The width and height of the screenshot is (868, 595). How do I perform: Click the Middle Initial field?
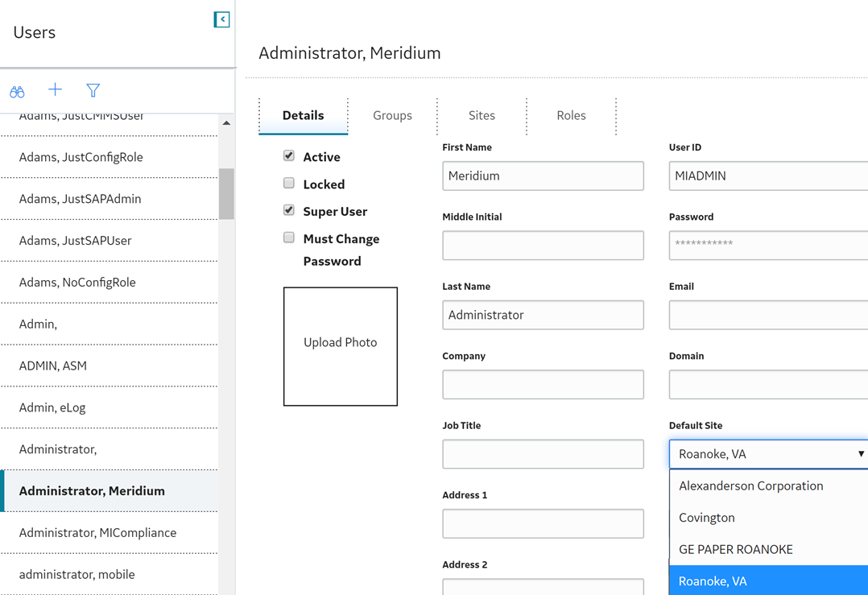point(543,246)
